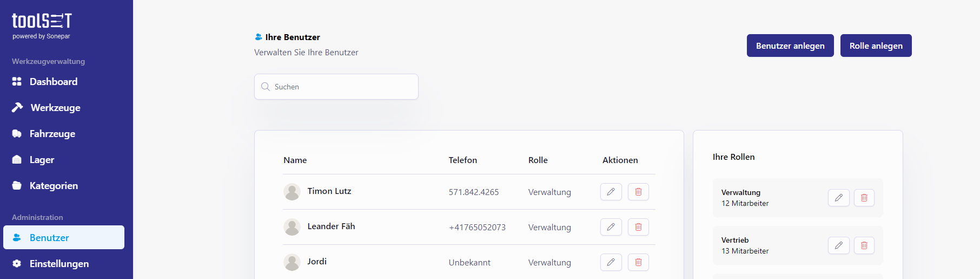Click Timon Lutz's avatar thumbnail
Screen dimensions: 980x279
point(292,192)
